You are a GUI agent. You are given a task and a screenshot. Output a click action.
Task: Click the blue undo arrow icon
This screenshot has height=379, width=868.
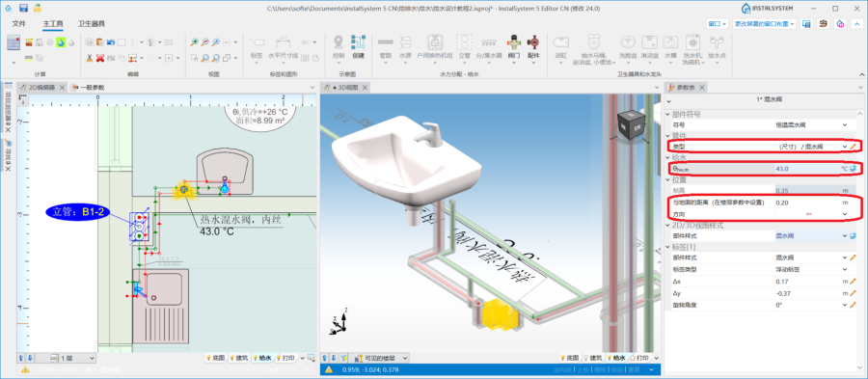tap(111, 42)
